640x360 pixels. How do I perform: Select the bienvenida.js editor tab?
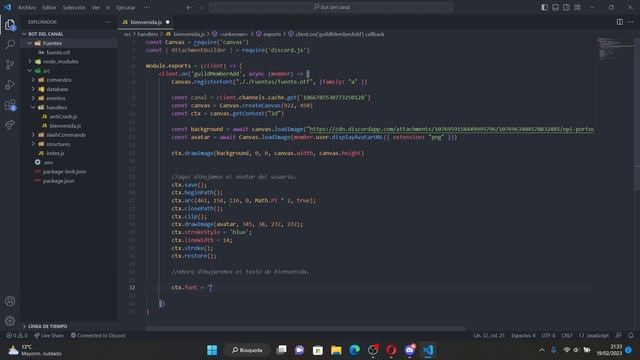point(146,22)
